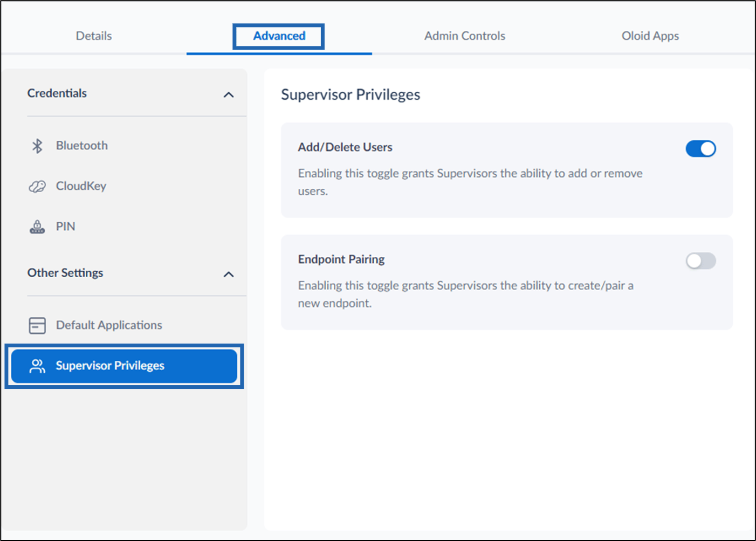
Task: Collapse the Credentials section chevron
Action: (x=229, y=95)
